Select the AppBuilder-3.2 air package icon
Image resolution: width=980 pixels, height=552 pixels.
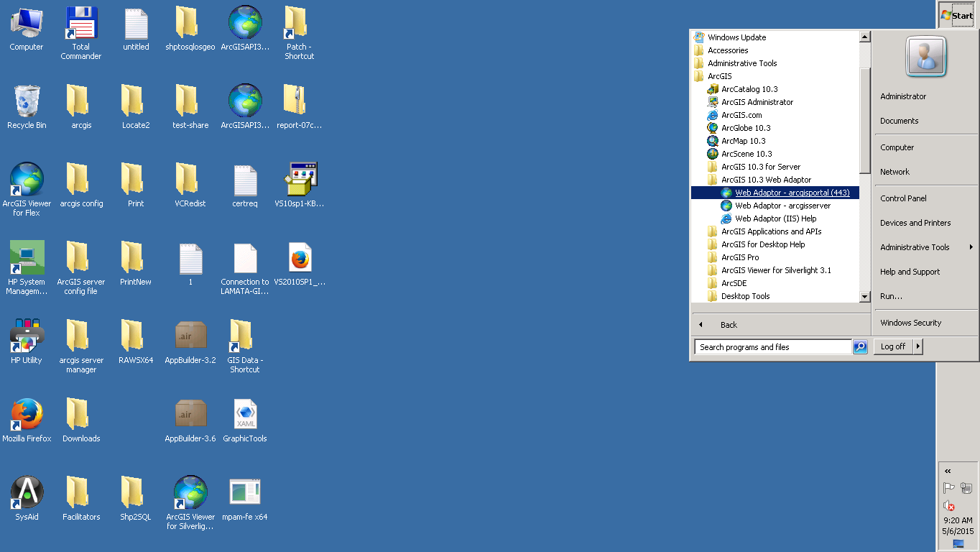point(190,342)
